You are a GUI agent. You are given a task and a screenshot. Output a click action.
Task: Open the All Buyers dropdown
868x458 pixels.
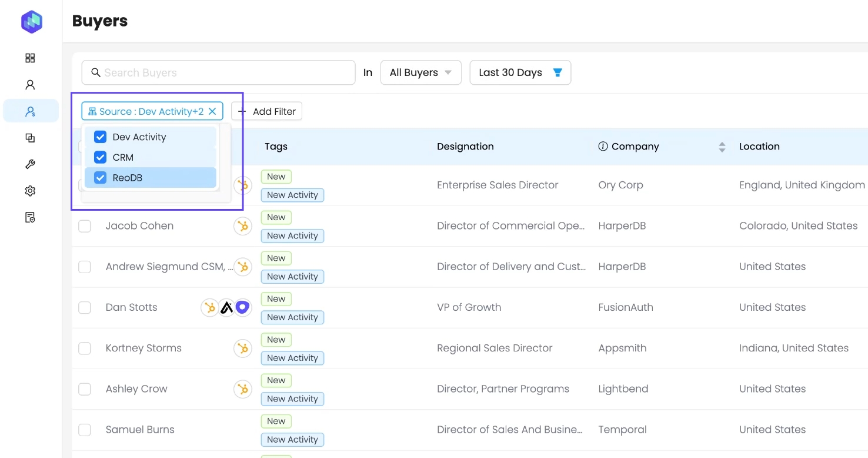tap(420, 72)
